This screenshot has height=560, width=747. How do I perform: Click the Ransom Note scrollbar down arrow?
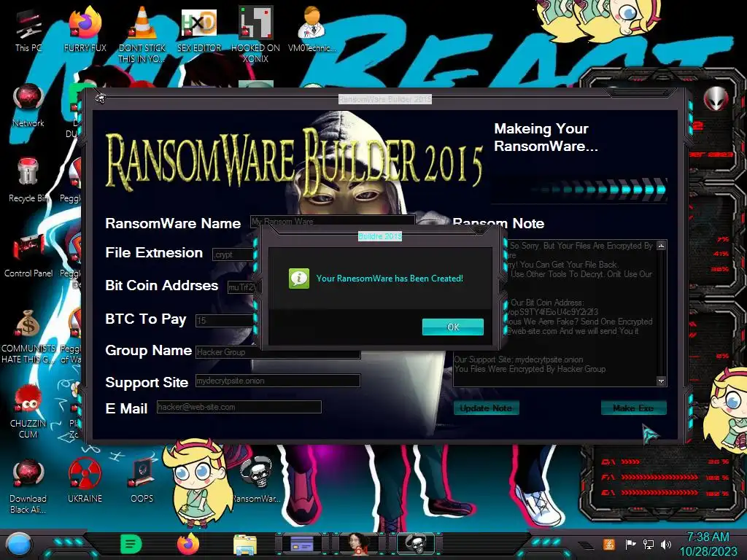(x=661, y=381)
